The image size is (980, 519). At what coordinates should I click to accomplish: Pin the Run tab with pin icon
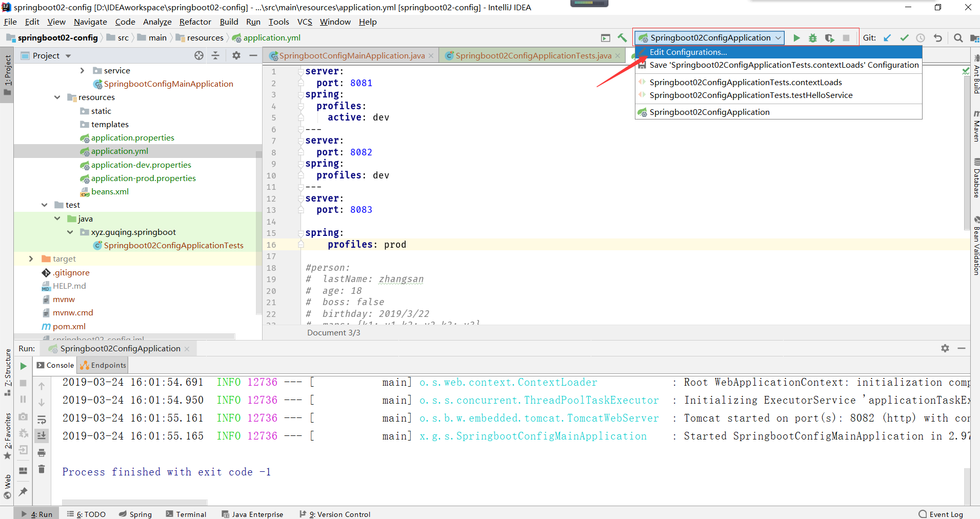pyautogui.click(x=23, y=491)
